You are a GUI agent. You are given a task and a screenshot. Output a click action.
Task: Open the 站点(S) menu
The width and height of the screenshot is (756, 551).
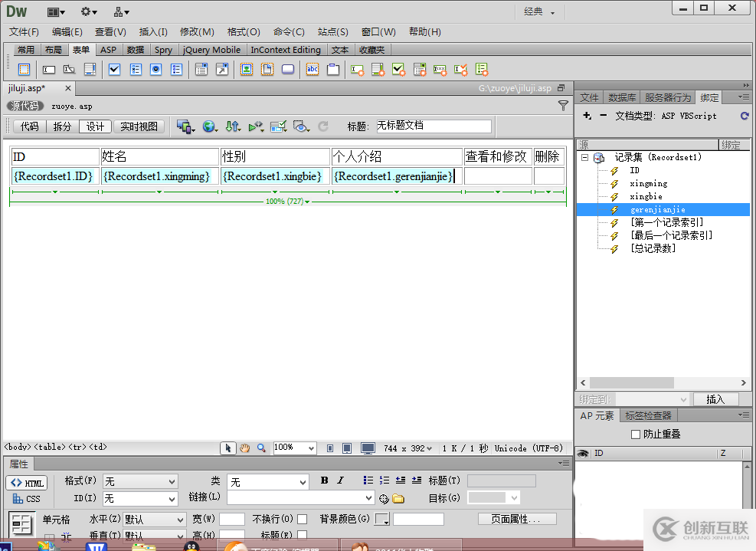(332, 32)
